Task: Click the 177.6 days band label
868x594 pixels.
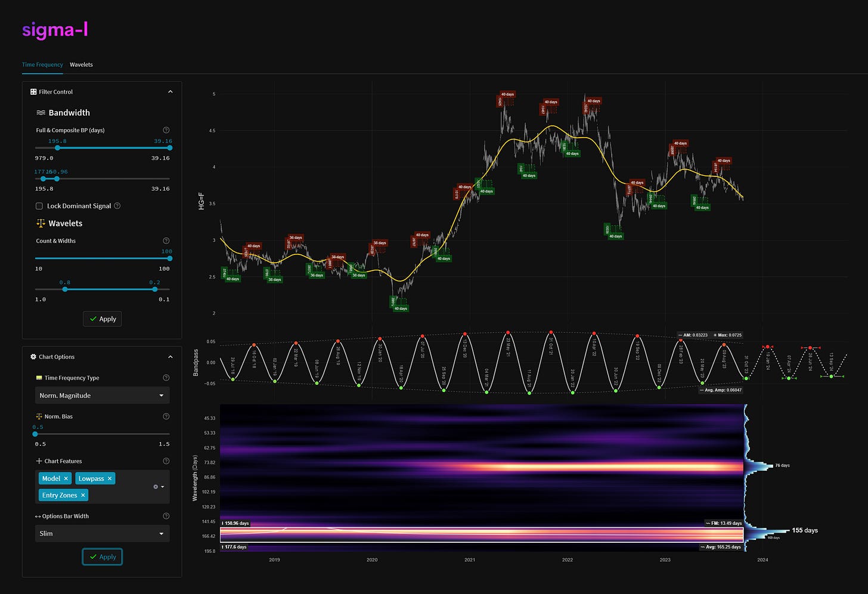Action: [234, 547]
